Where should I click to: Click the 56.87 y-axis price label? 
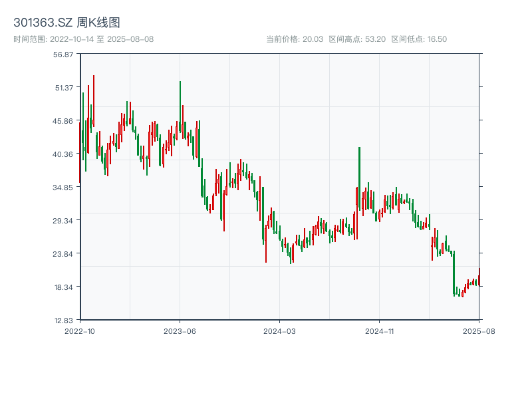pyautogui.click(x=64, y=55)
